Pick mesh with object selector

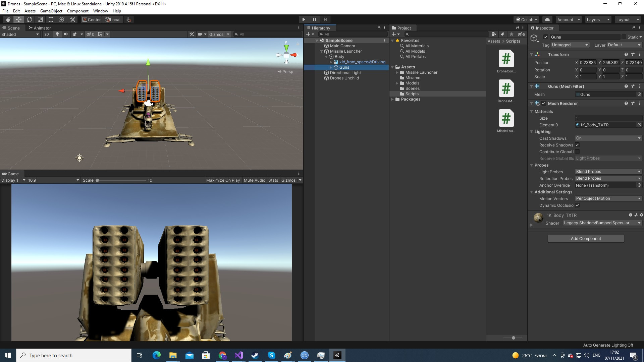pos(639,95)
